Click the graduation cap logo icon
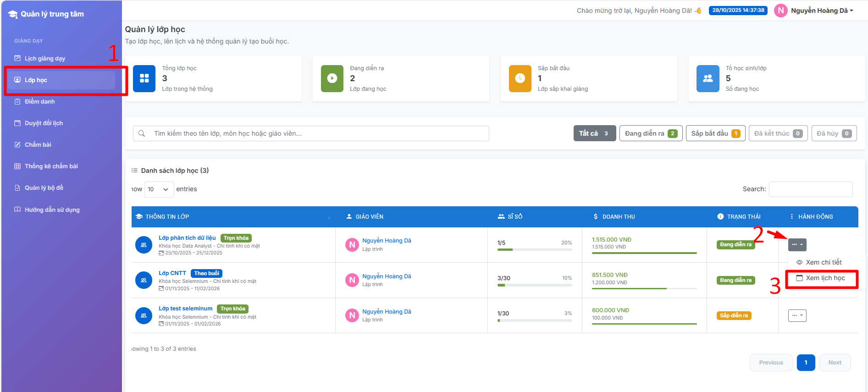 pyautogui.click(x=13, y=14)
